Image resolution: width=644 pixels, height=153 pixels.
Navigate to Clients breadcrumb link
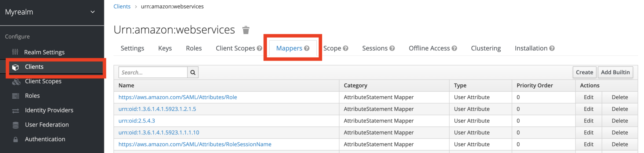[x=122, y=6]
